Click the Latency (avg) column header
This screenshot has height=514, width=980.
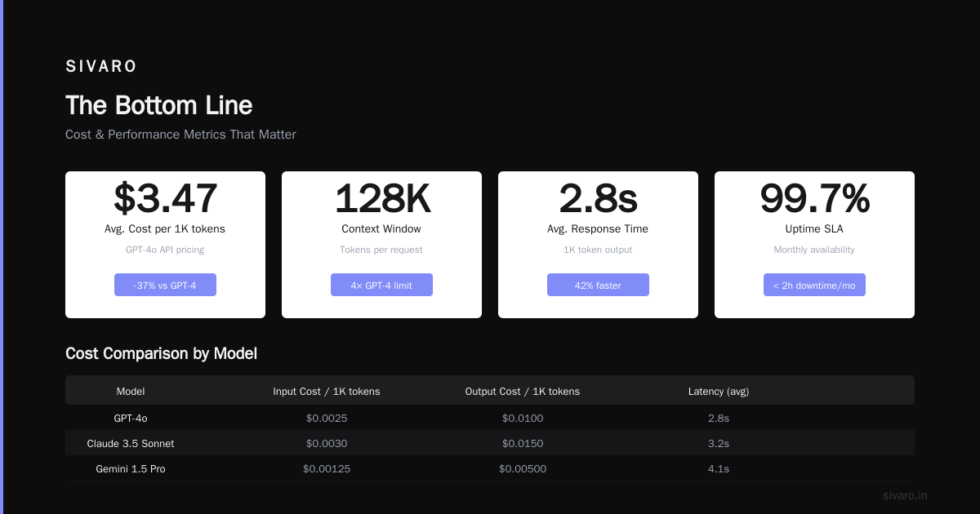click(x=719, y=392)
